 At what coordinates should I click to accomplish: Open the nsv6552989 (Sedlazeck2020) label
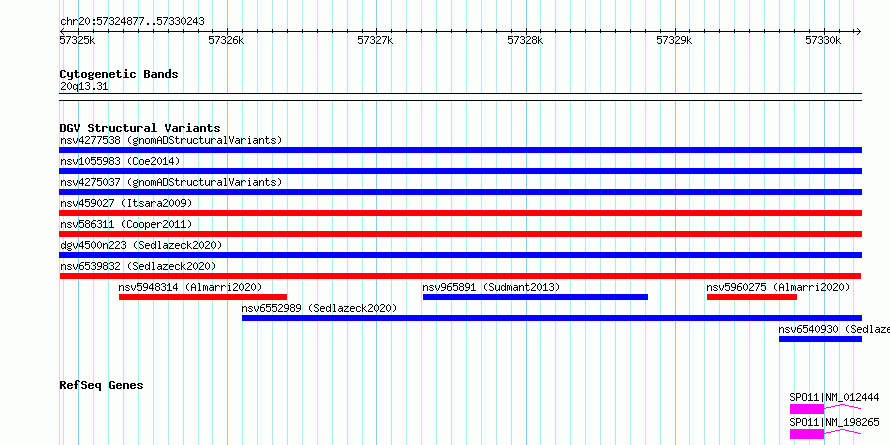click(319, 308)
